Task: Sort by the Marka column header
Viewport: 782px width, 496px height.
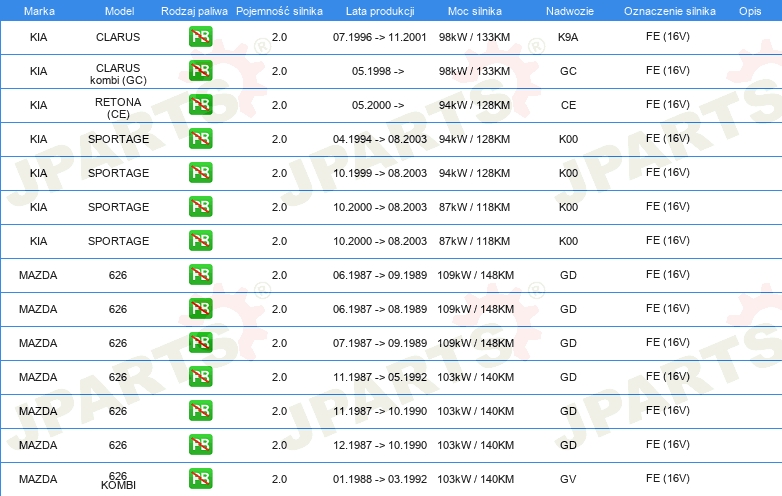Action: pyautogui.click(x=38, y=10)
